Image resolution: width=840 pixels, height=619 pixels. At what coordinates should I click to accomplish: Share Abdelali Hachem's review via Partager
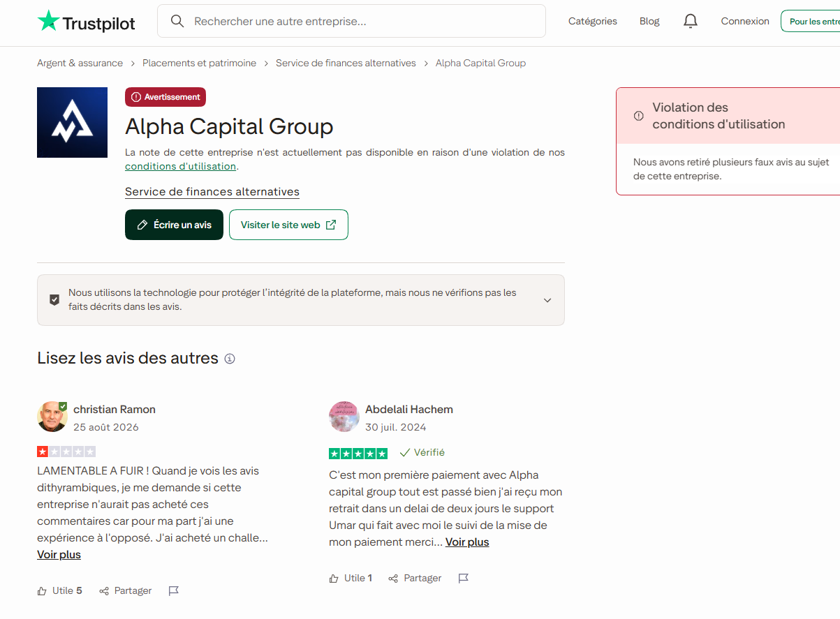415,579
